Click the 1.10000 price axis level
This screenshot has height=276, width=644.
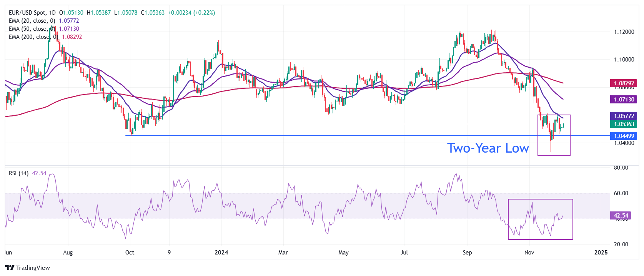[624, 60]
